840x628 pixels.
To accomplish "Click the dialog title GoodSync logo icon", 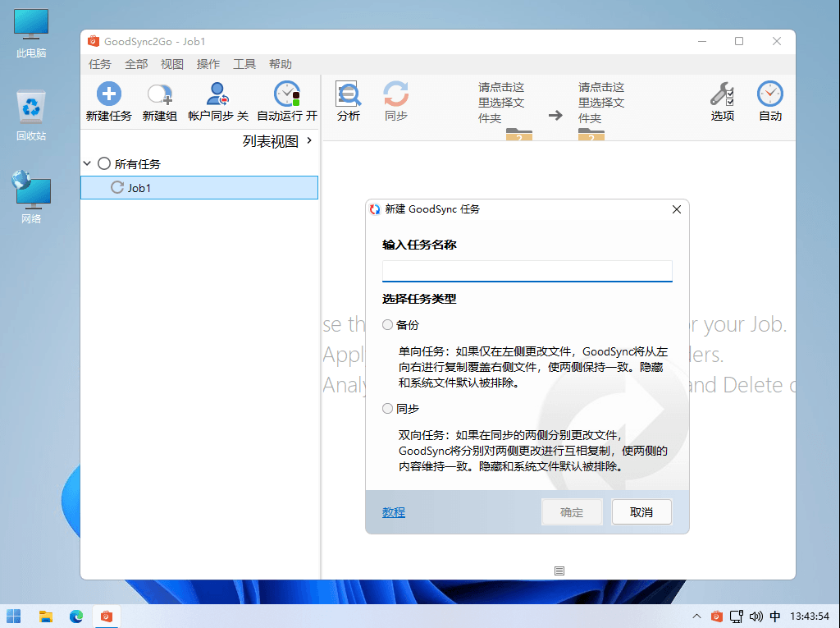I will (x=375, y=209).
